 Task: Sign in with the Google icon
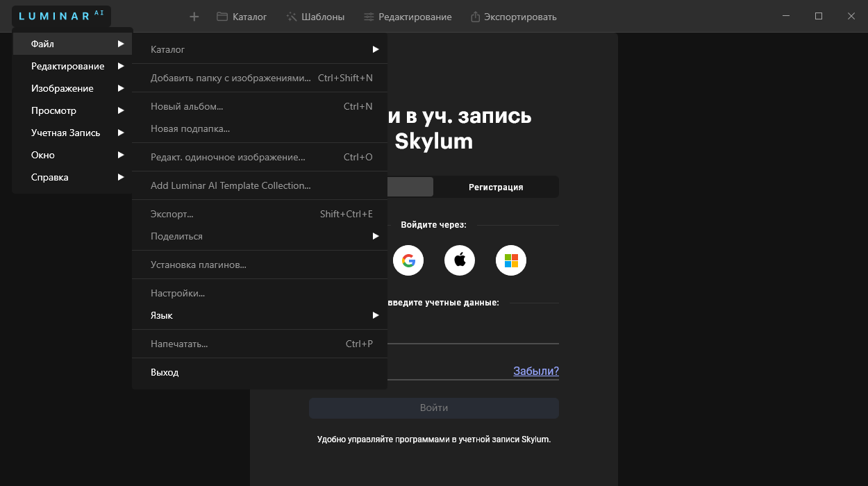(x=408, y=260)
